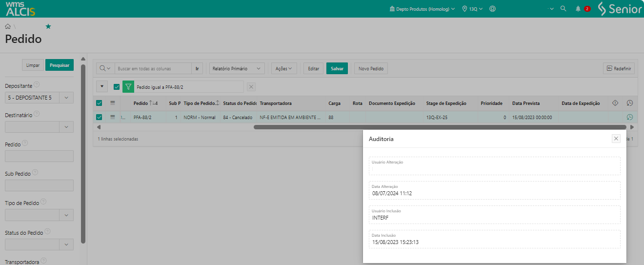Open the search column selector dropdown
644x265 pixels.
(x=105, y=69)
